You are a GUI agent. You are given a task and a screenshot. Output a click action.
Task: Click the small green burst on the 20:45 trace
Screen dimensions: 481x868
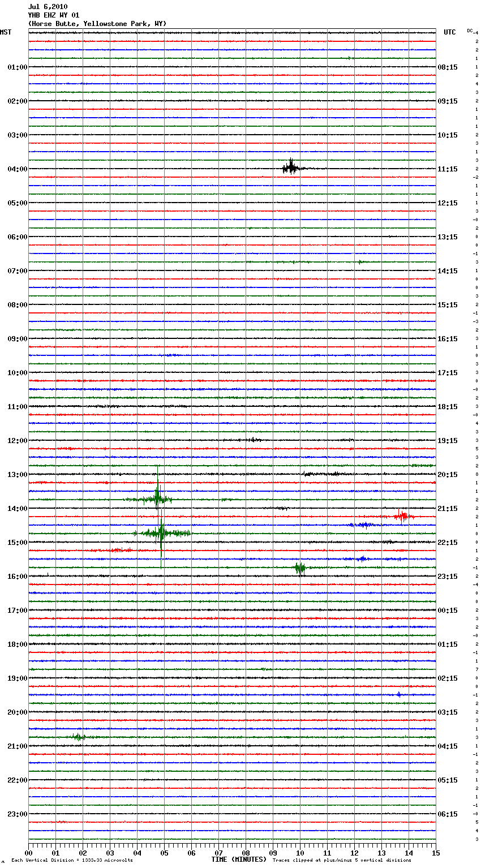(78, 737)
